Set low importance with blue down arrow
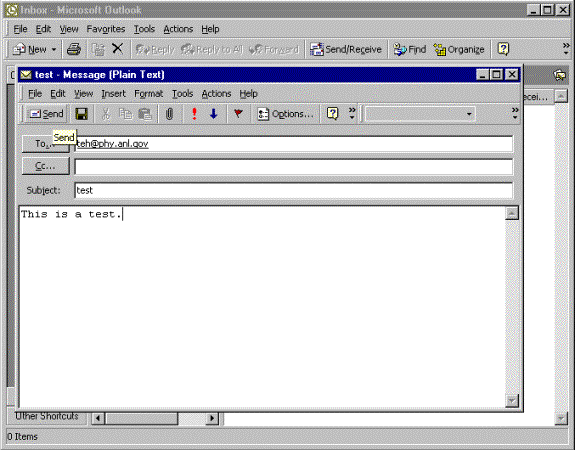The height and width of the screenshot is (450, 575). (x=213, y=114)
